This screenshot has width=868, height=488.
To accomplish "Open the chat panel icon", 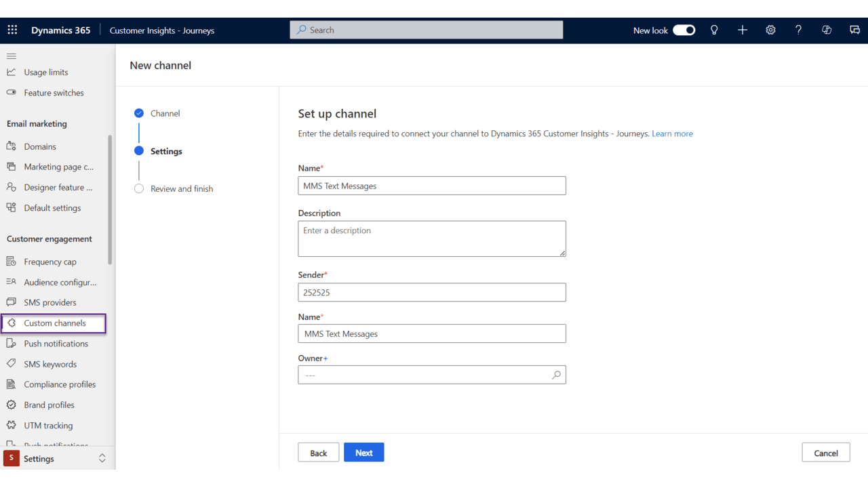I will tap(854, 30).
